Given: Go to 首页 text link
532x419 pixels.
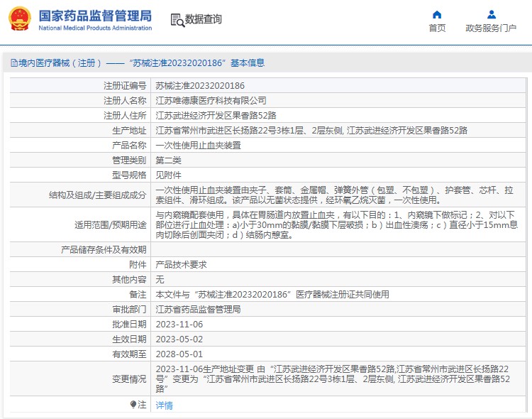Looking at the screenshot, I should pos(437,28).
